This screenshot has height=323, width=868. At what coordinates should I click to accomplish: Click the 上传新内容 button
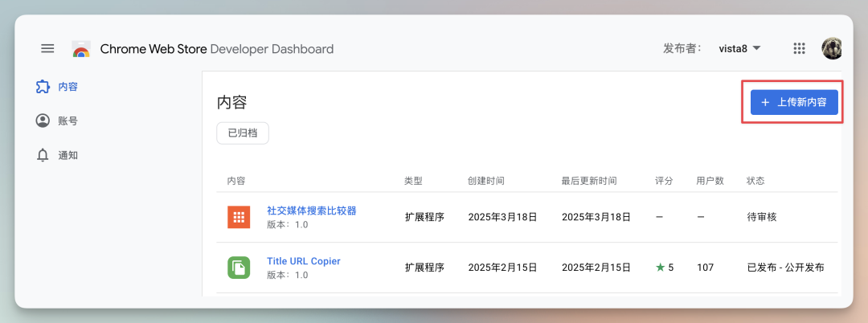pyautogui.click(x=794, y=102)
